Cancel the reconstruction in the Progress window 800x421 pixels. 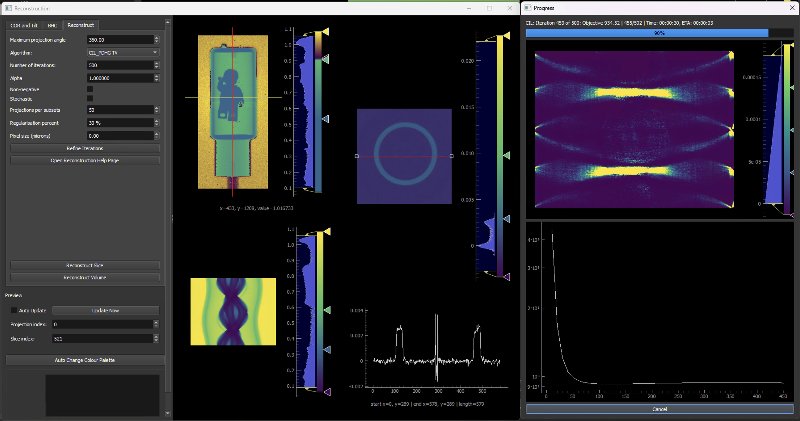(660, 409)
